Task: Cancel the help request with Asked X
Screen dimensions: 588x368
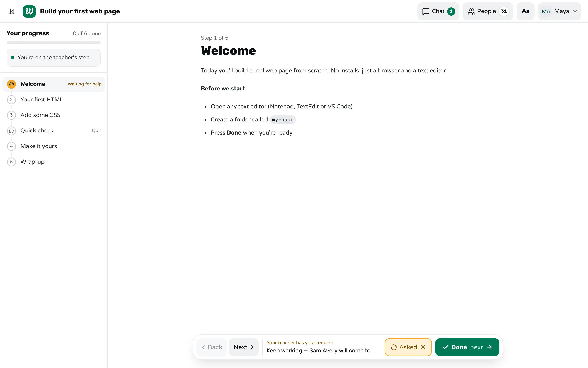Action: pyautogui.click(x=423, y=347)
